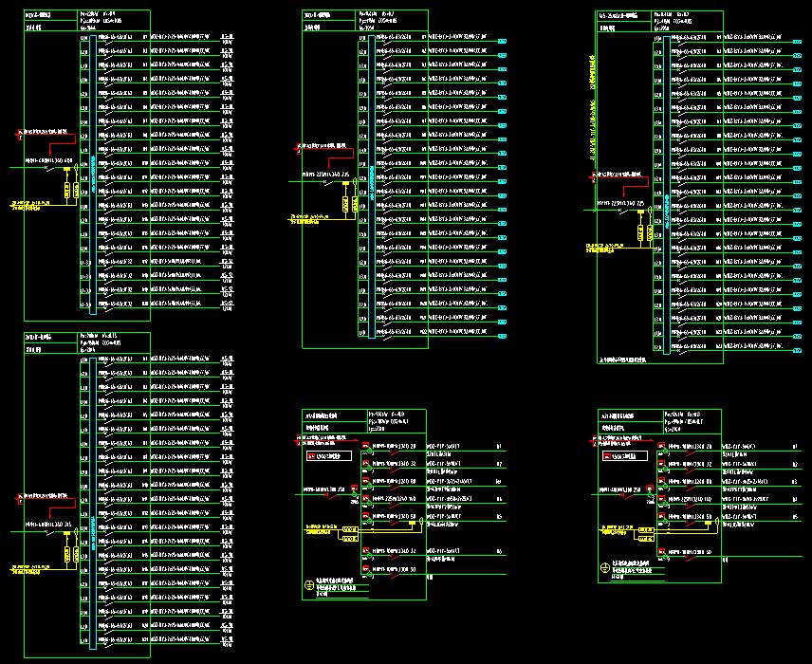Click title cell of top-left panel header
The height and width of the screenshot is (664, 812).
[x=51, y=15]
